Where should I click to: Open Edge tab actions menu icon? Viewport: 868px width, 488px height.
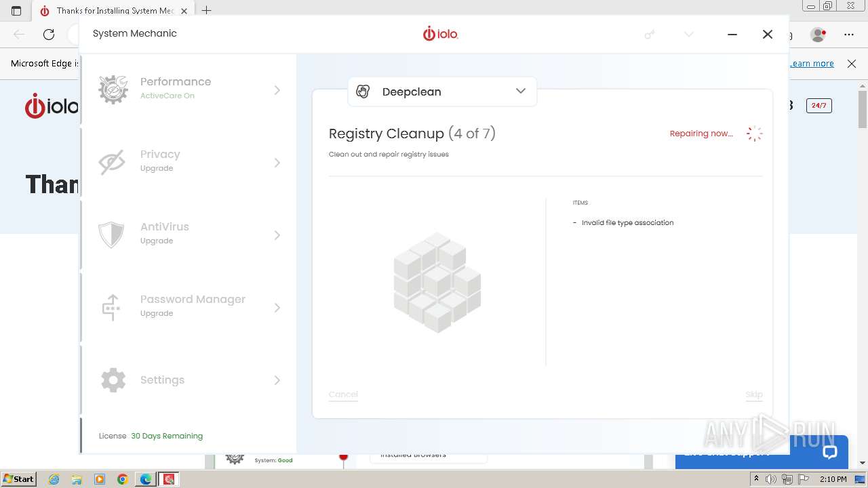[x=16, y=10]
